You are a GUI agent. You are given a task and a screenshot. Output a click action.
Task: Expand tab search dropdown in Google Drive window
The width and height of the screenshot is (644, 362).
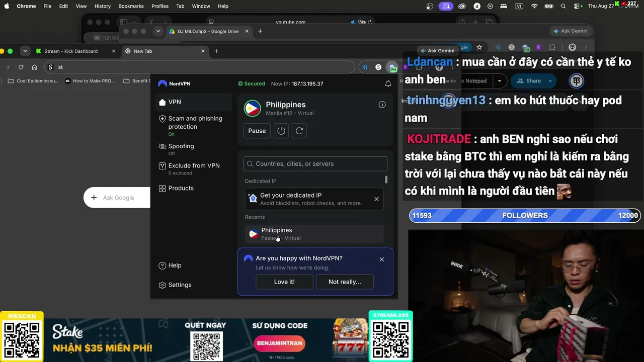click(x=158, y=31)
